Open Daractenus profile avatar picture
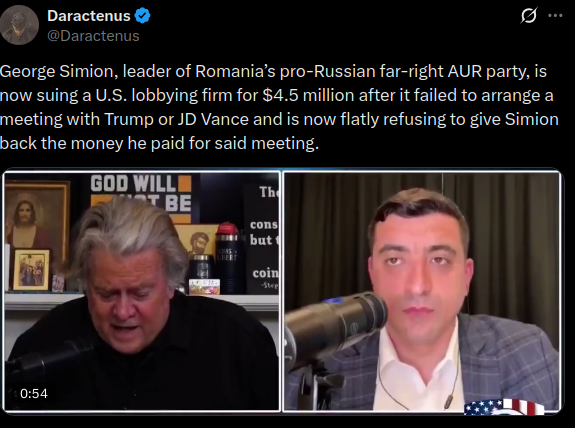The height and width of the screenshot is (428, 575). click(x=19, y=25)
